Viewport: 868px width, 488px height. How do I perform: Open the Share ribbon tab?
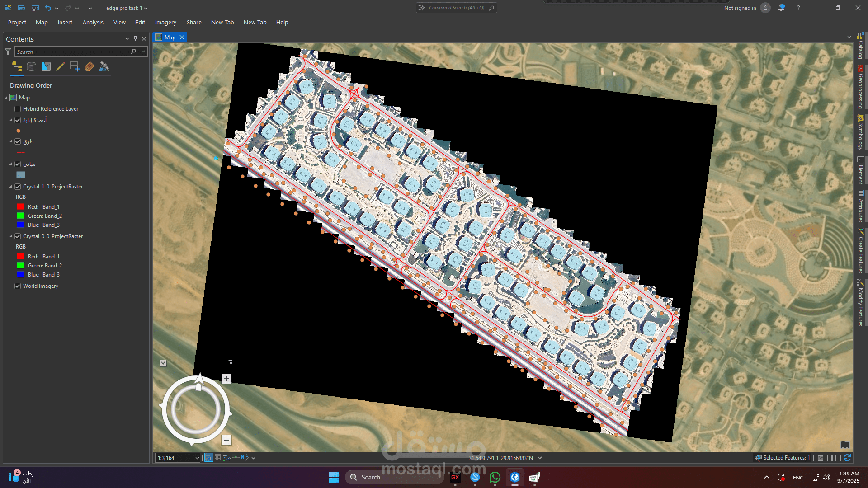tap(194, 22)
